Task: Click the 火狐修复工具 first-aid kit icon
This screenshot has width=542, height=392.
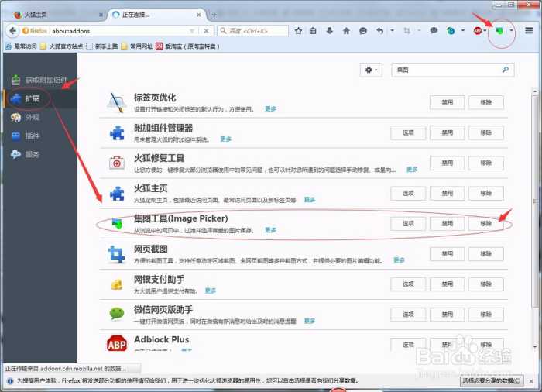Action: (x=116, y=163)
